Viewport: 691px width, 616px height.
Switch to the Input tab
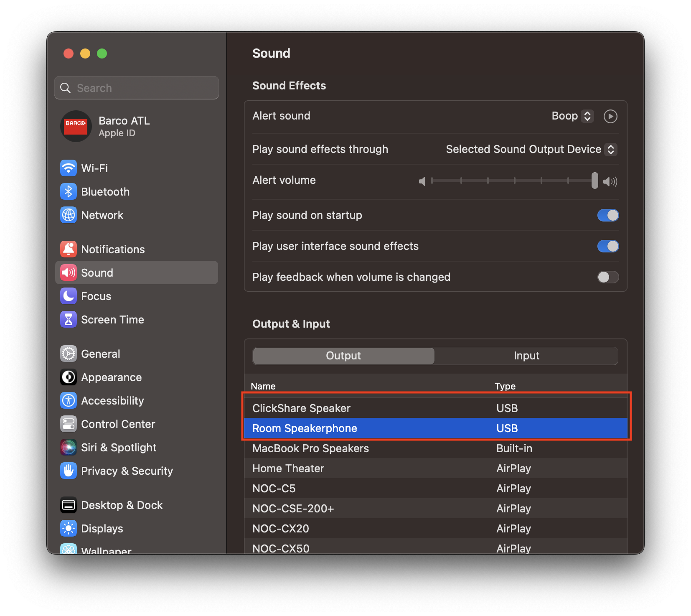pyautogui.click(x=526, y=356)
